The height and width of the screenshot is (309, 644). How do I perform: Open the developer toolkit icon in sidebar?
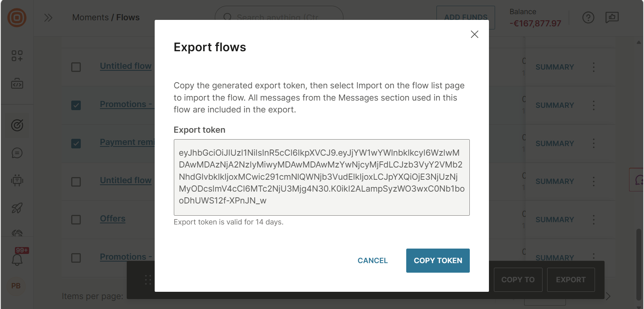click(x=17, y=84)
